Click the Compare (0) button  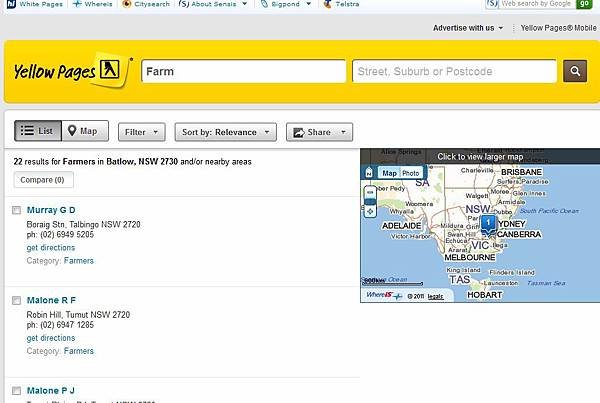[x=43, y=180]
